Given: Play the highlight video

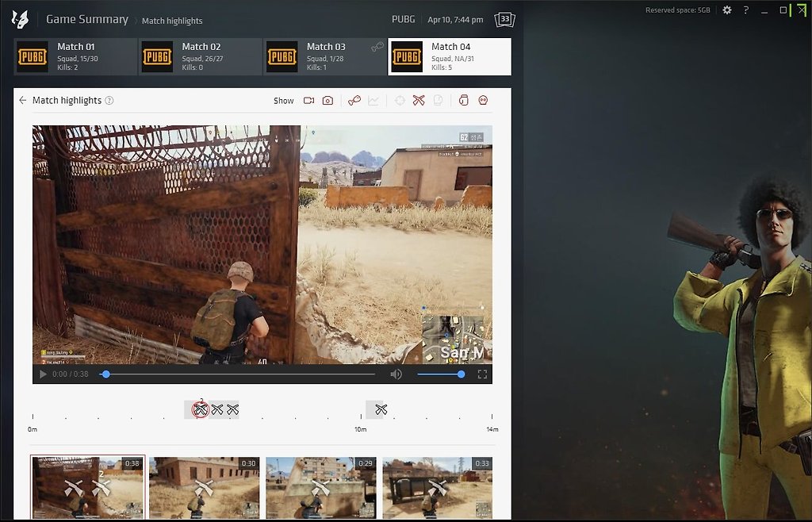Looking at the screenshot, I should (43, 374).
